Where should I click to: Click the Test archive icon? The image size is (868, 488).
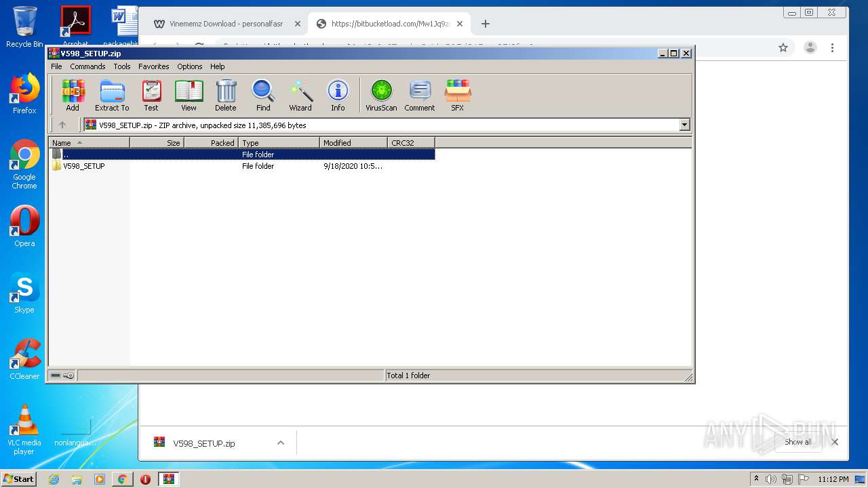click(151, 95)
